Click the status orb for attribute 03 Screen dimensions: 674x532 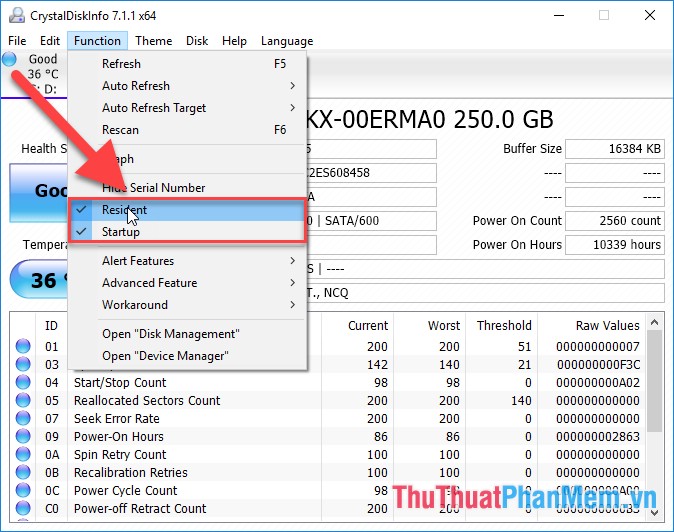click(23, 364)
